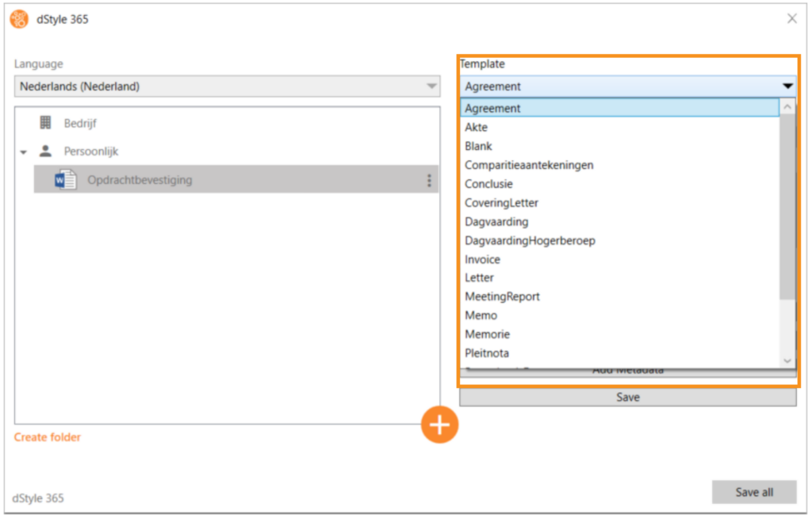Choose Comparitieaantekeningen from the list
Image resolution: width=812 pixels, height=519 pixels.
[x=620, y=165]
